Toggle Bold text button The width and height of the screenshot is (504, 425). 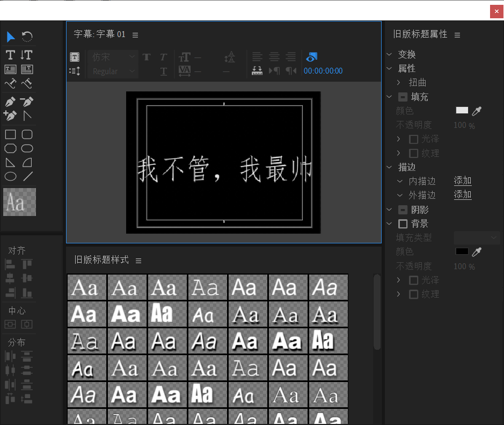coord(147,57)
